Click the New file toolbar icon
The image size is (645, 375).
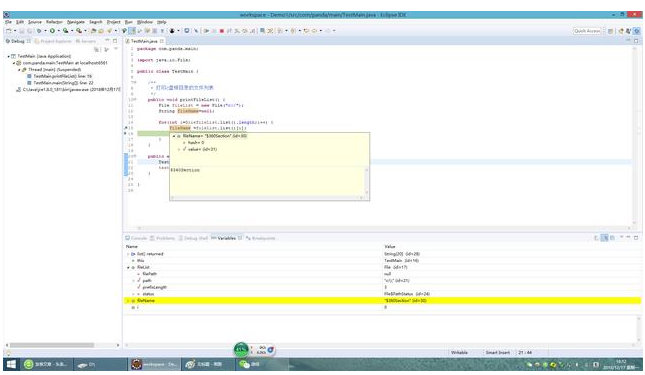point(9,31)
